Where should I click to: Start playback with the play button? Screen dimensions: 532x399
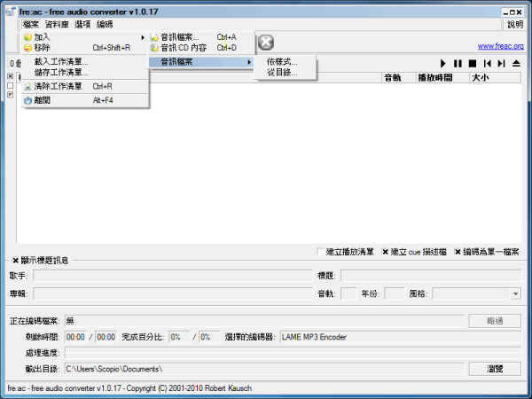pyautogui.click(x=442, y=64)
